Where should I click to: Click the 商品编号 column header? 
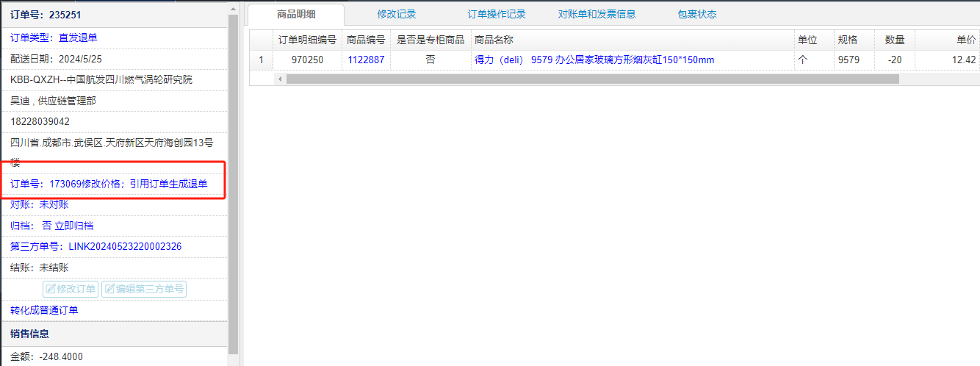pos(366,40)
